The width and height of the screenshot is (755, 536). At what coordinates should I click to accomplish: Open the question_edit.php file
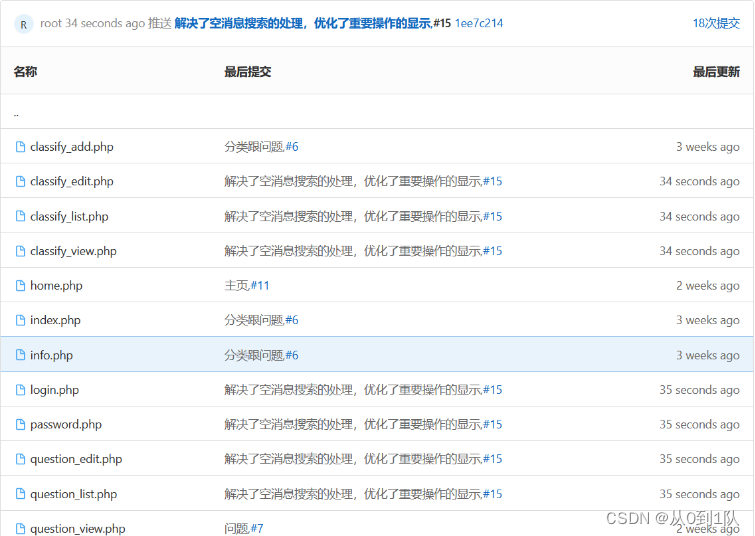pos(76,459)
